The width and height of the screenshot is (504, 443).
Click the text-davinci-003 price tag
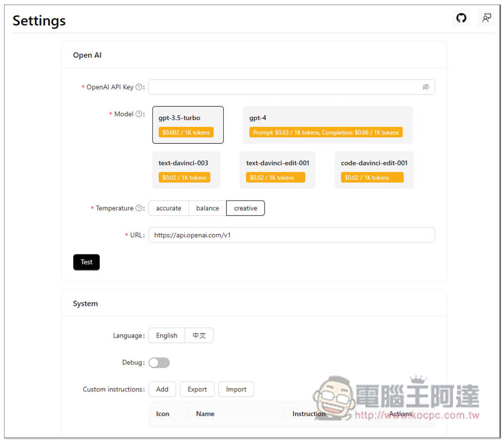184,177
